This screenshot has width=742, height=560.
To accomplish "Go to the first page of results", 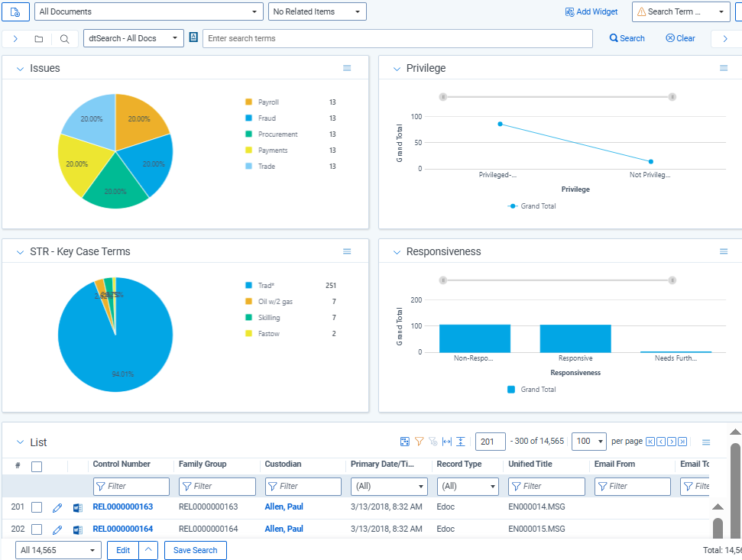I will [650, 442].
